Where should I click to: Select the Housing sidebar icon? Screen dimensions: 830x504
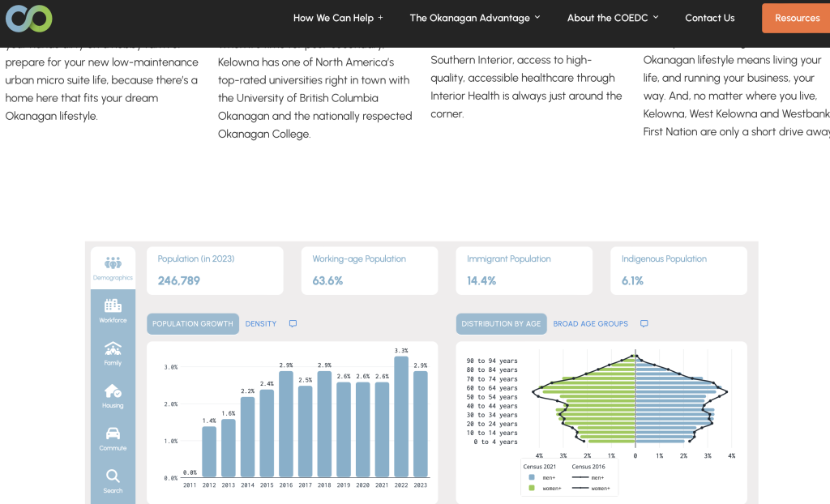pyautogui.click(x=113, y=395)
